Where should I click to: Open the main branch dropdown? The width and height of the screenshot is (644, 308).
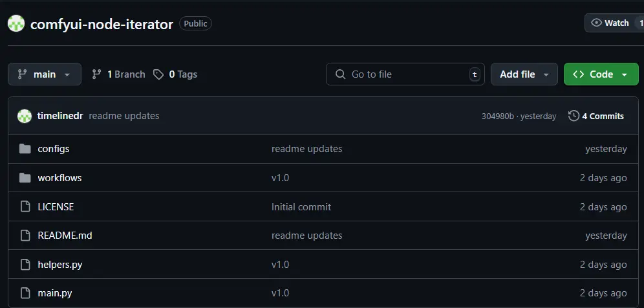tap(45, 74)
